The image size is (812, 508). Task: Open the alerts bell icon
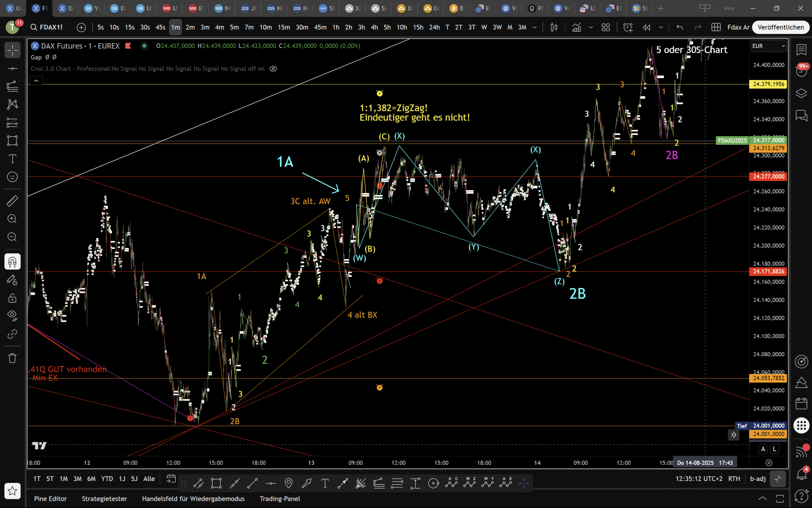click(801, 474)
